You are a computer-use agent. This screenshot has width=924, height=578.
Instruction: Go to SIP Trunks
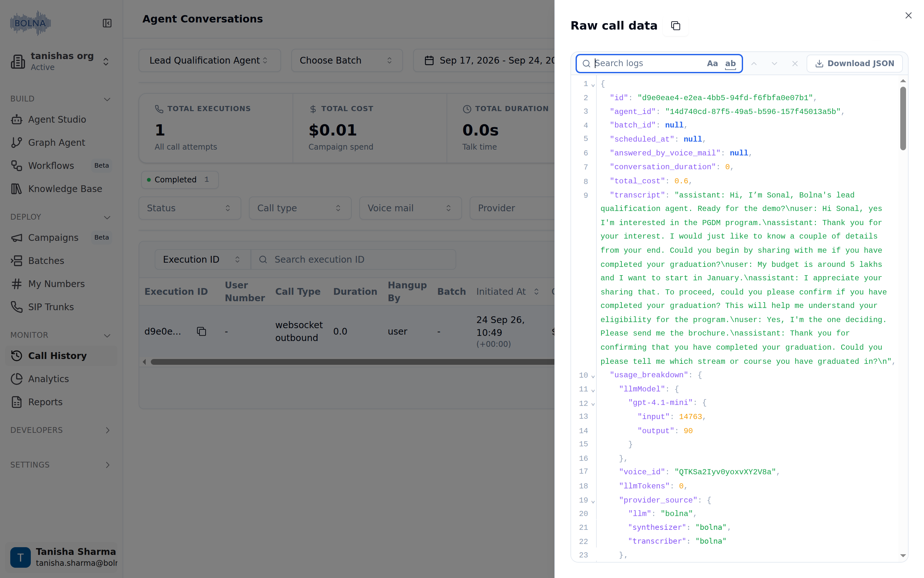tap(62, 307)
